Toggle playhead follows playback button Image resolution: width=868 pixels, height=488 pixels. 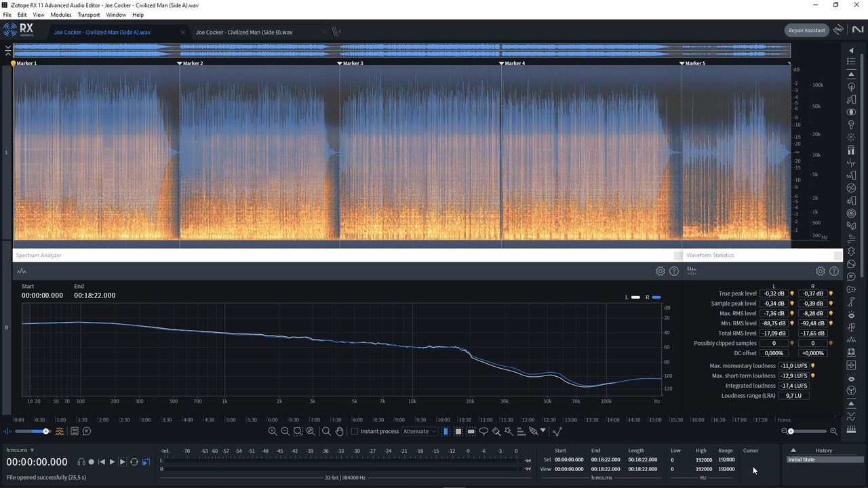[x=146, y=462]
